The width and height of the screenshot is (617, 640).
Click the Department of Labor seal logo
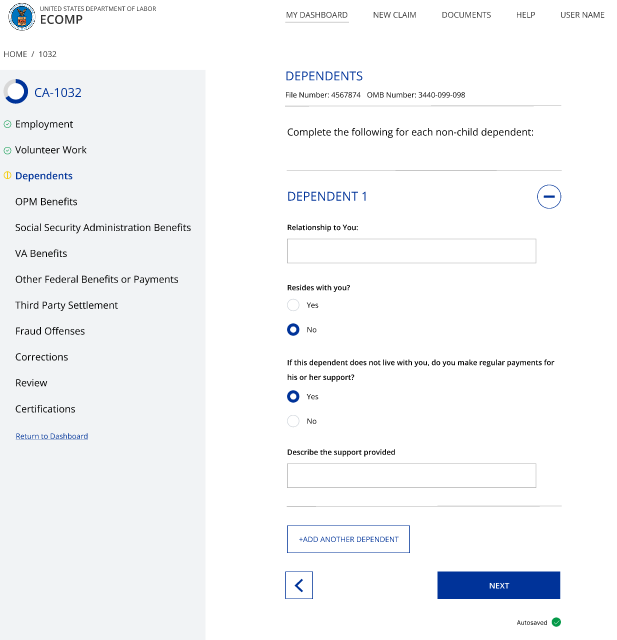[x=22, y=17]
